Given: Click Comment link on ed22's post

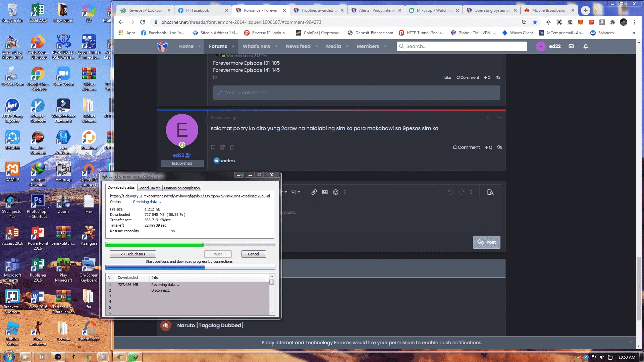Looking at the screenshot, I should click(x=467, y=147).
